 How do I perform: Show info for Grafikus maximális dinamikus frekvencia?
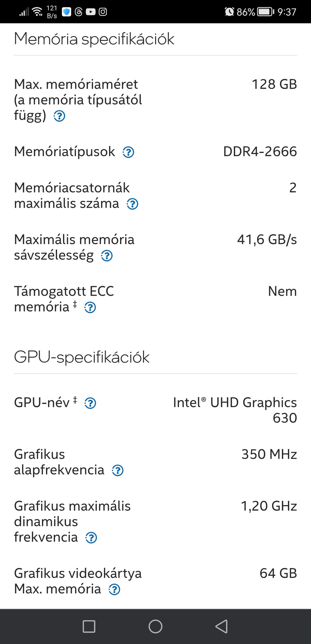(91, 538)
